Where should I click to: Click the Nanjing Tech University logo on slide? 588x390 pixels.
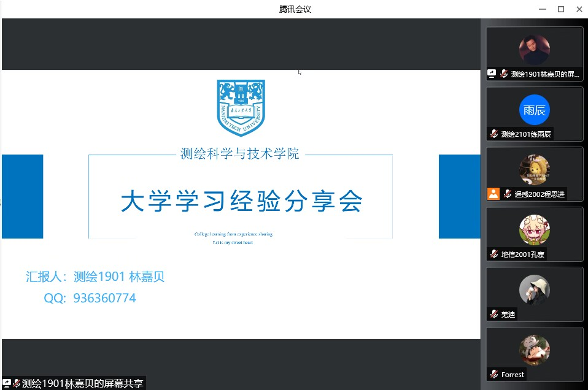[x=241, y=107]
